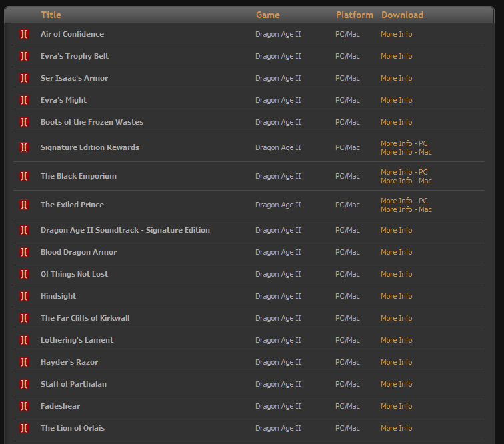Viewport: 504px width, 444px height.
Task: Open More Info - Mac for Signature Edition Rewards
Action: pyautogui.click(x=406, y=153)
